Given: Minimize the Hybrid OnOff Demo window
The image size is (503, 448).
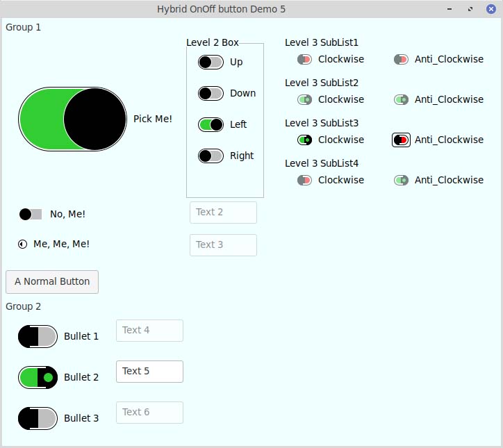Looking at the screenshot, I should [x=450, y=9].
